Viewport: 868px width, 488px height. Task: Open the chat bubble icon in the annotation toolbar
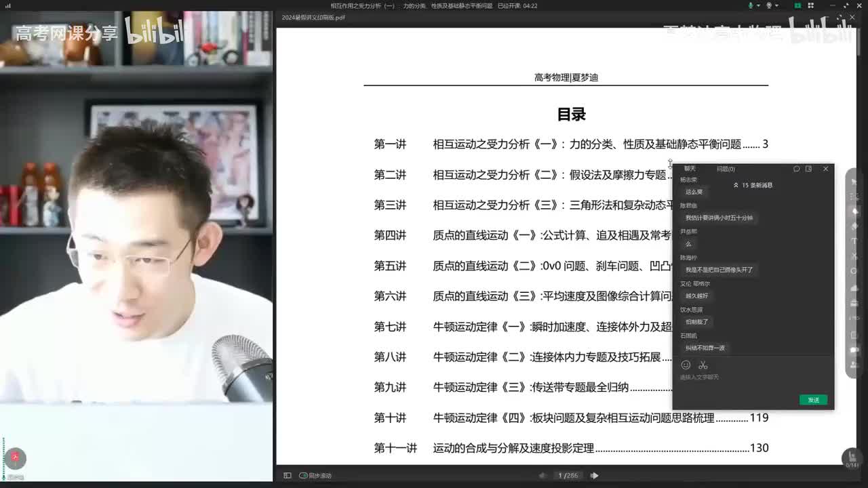854,350
